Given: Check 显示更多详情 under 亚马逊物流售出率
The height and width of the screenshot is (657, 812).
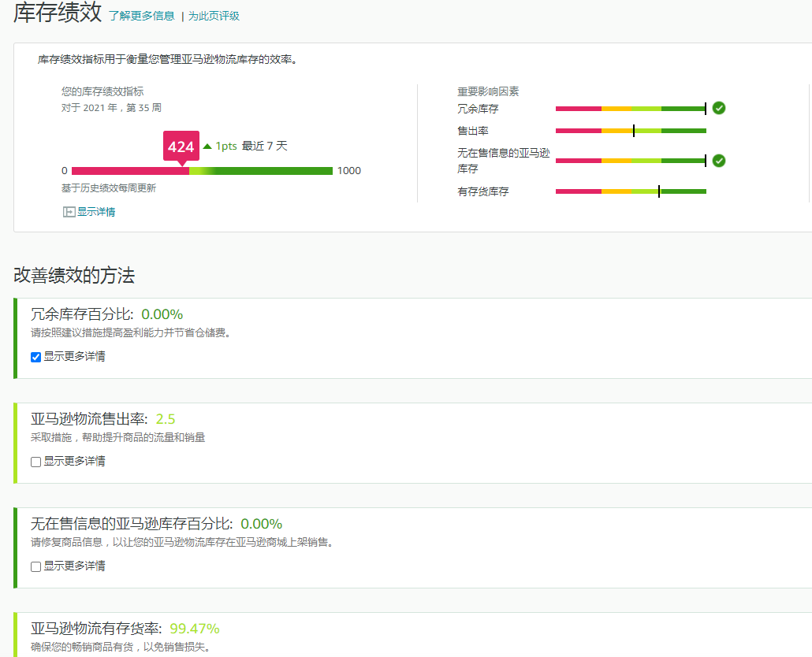Looking at the screenshot, I should point(35,462).
